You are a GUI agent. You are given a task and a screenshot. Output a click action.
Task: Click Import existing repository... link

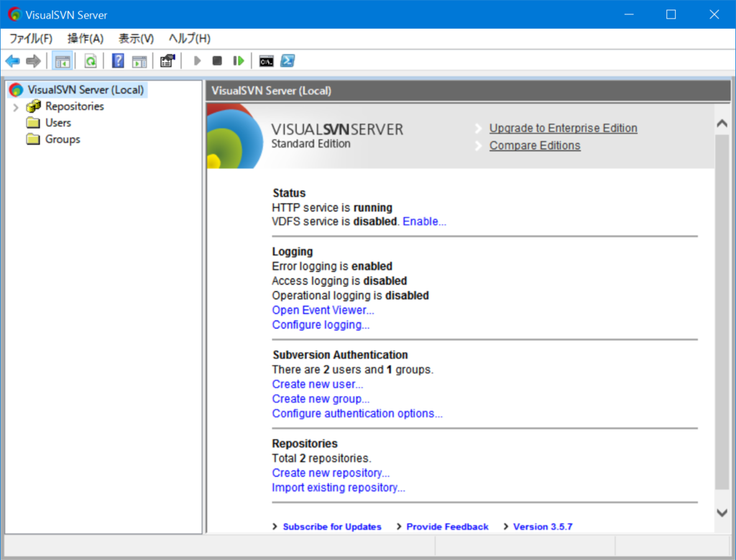(x=339, y=487)
